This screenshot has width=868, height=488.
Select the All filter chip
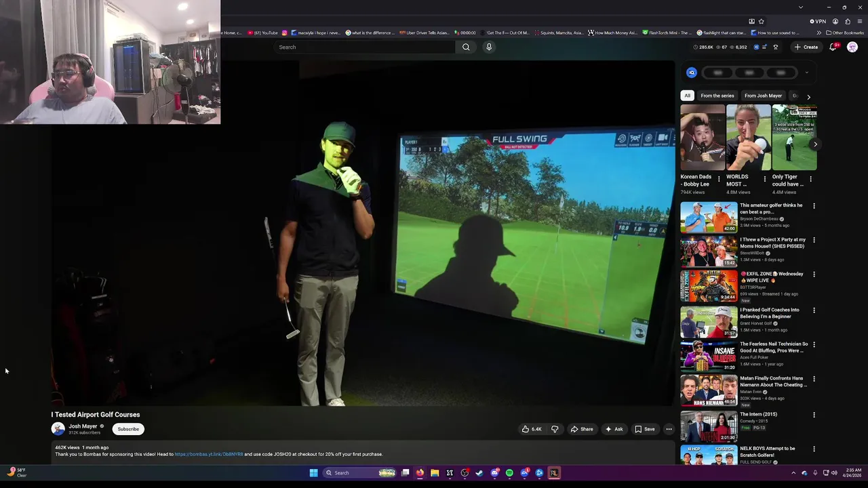(687, 96)
